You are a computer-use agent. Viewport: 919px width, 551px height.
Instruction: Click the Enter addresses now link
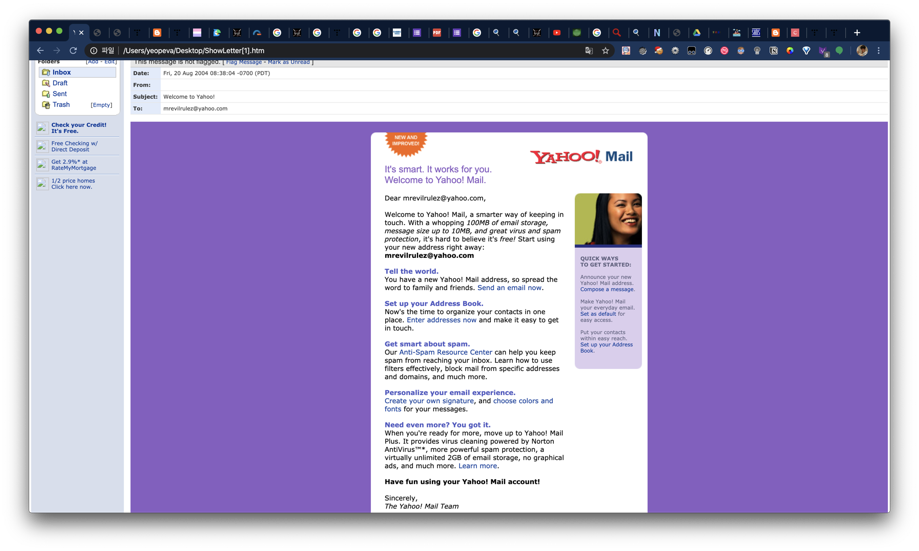click(441, 320)
